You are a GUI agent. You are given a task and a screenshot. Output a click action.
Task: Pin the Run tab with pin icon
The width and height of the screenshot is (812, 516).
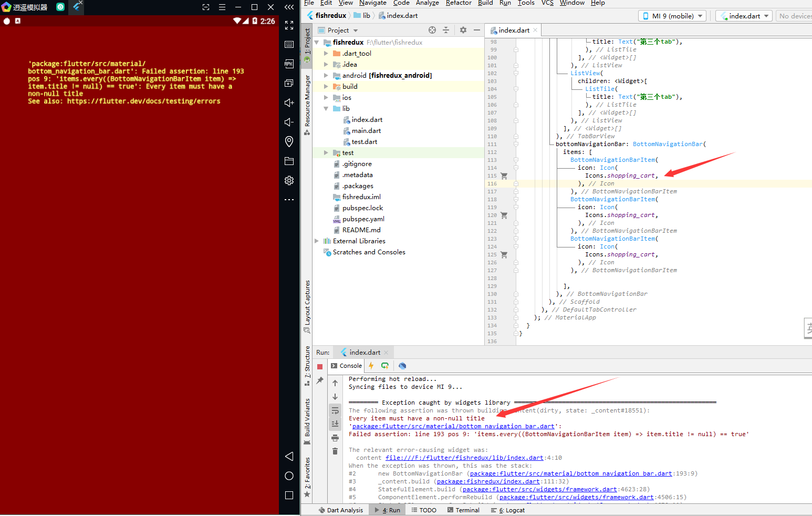[320, 380]
